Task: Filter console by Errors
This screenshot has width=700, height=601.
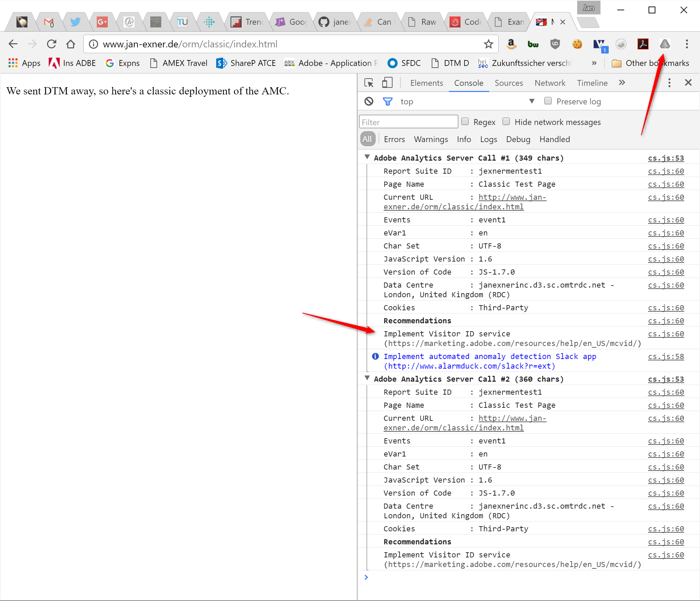Action: coord(394,139)
